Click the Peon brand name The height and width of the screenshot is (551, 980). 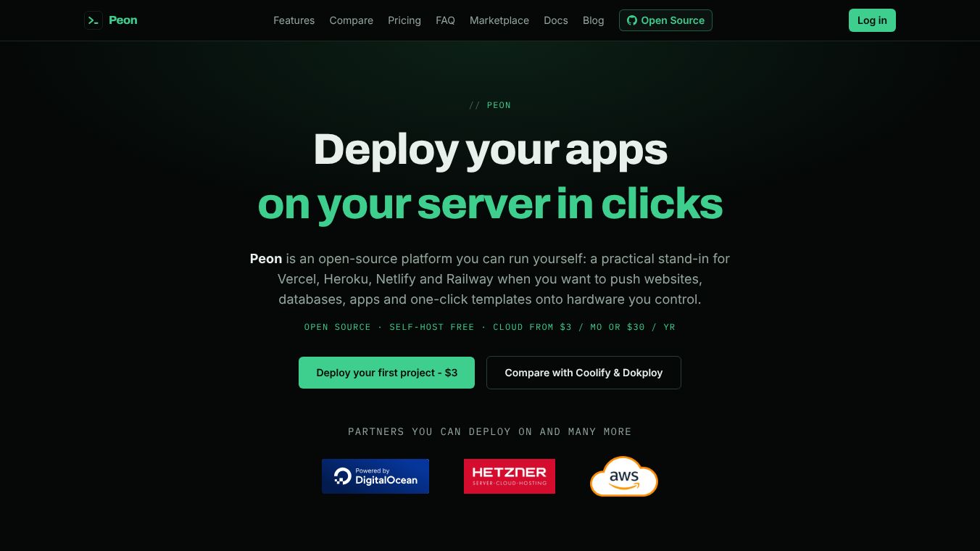pos(122,20)
